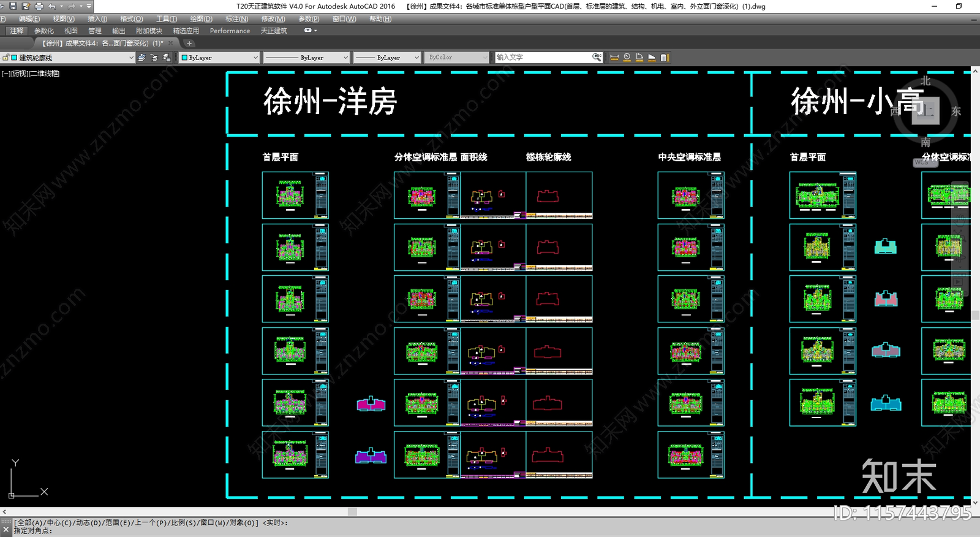Open the layer properties manager icon

click(x=141, y=58)
